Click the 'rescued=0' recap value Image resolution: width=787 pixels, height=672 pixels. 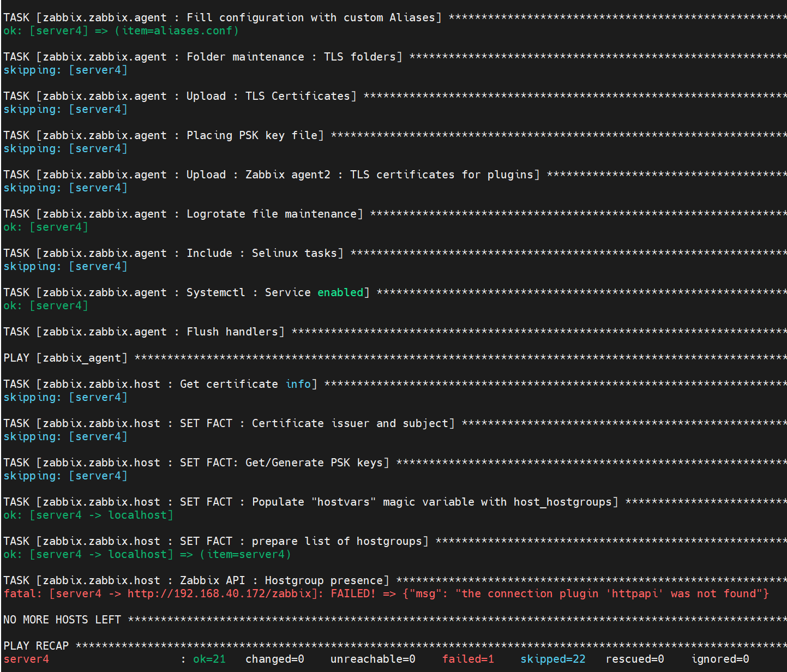(635, 659)
